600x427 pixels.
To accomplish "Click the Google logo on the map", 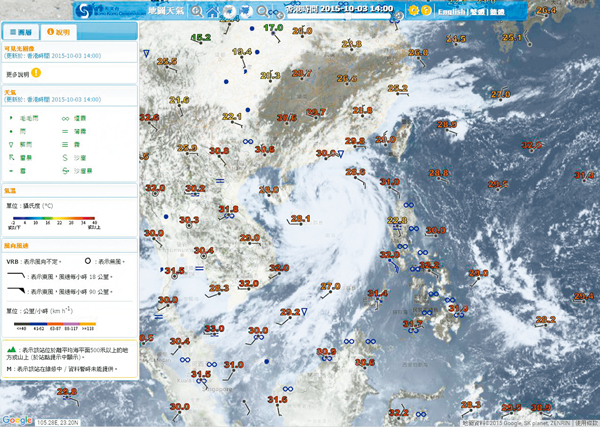I will coord(16,420).
